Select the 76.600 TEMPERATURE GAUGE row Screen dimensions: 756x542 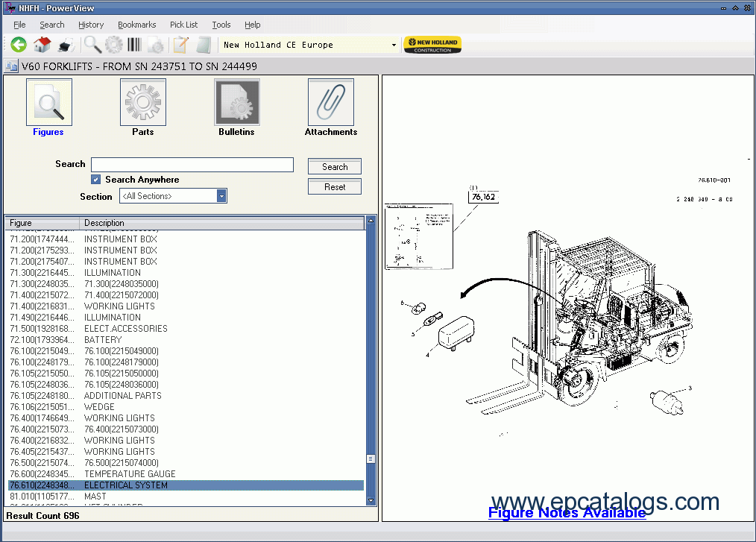[186, 474]
